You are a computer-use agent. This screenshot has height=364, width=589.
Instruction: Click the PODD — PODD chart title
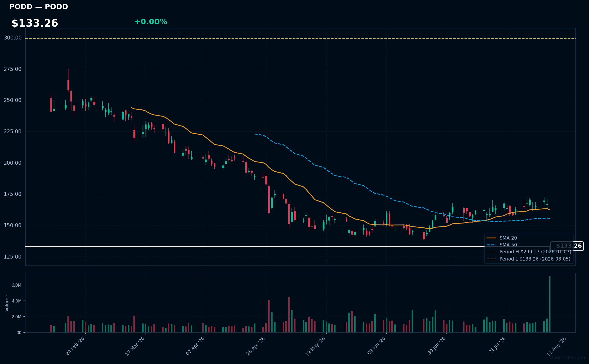click(39, 7)
